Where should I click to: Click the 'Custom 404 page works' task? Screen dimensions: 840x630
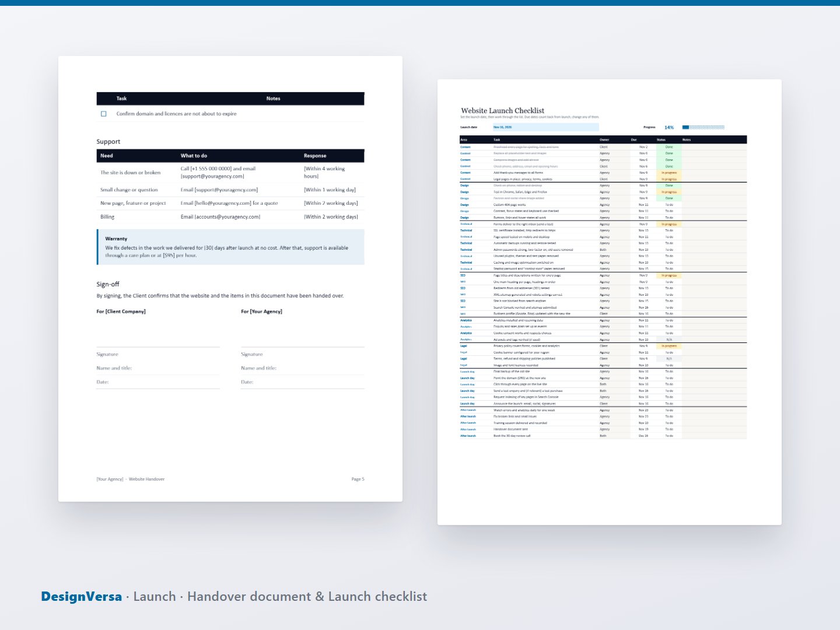(509, 205)
